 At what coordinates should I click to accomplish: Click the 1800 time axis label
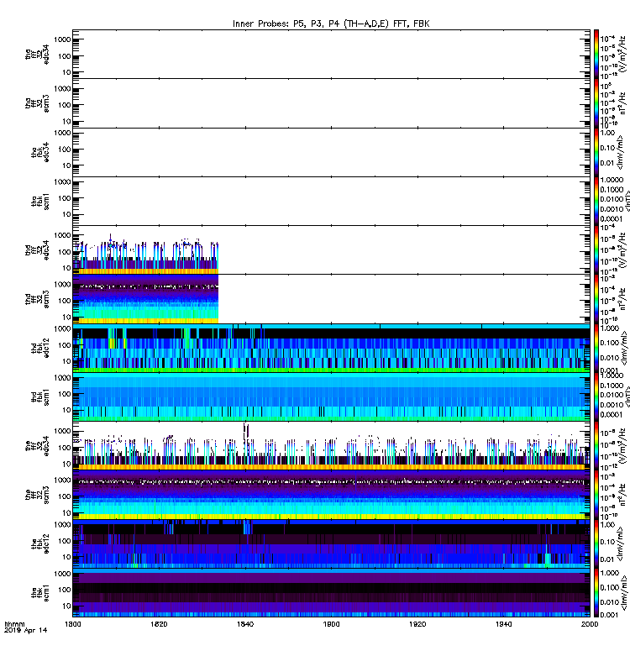click(72, 624)
